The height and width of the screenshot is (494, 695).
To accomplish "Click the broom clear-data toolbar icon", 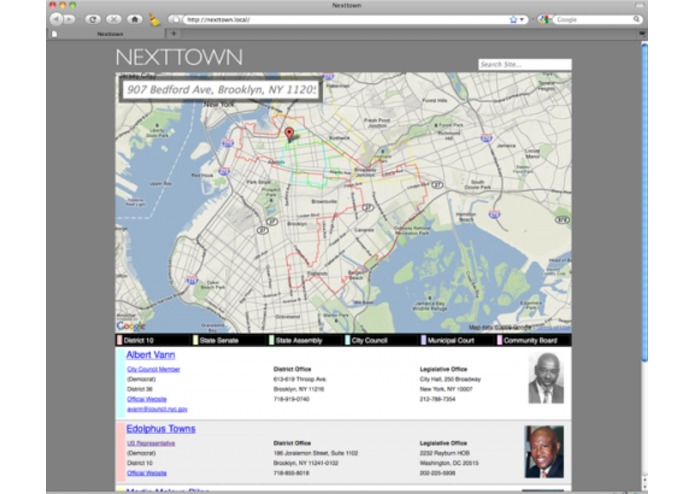I will point(154,19).
